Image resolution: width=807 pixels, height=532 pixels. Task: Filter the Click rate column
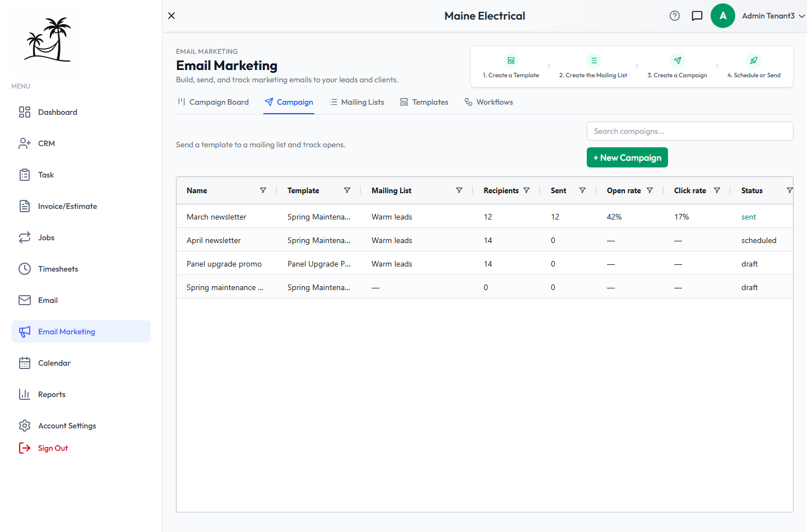pyautogui.click(x=717, y=190)
